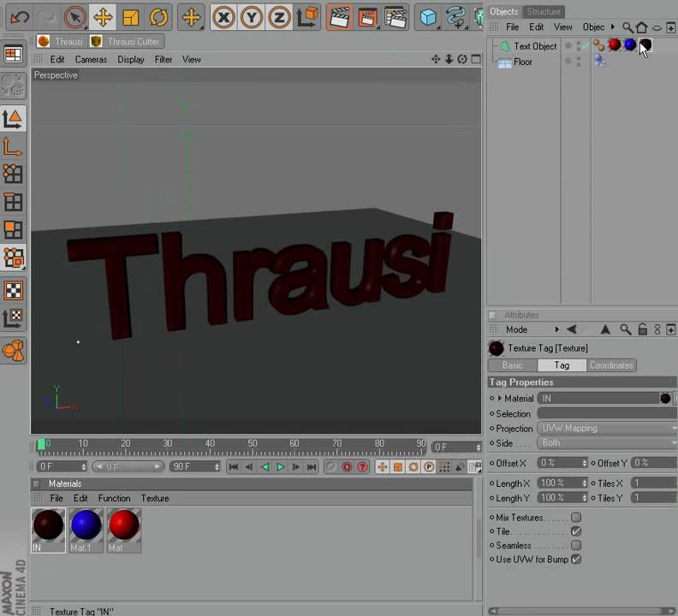Viewport: 678px width, 616px height.
Task: Switch to the Thrausi layout tab
Action: (61, 42)
